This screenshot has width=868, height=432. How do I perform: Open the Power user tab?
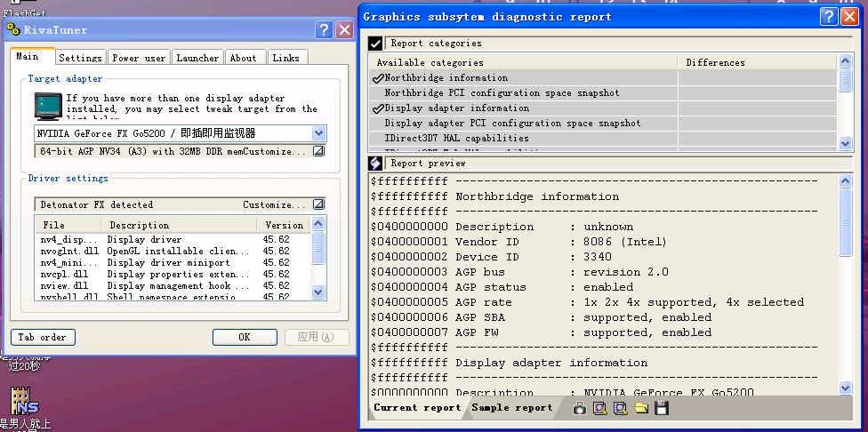139,58
